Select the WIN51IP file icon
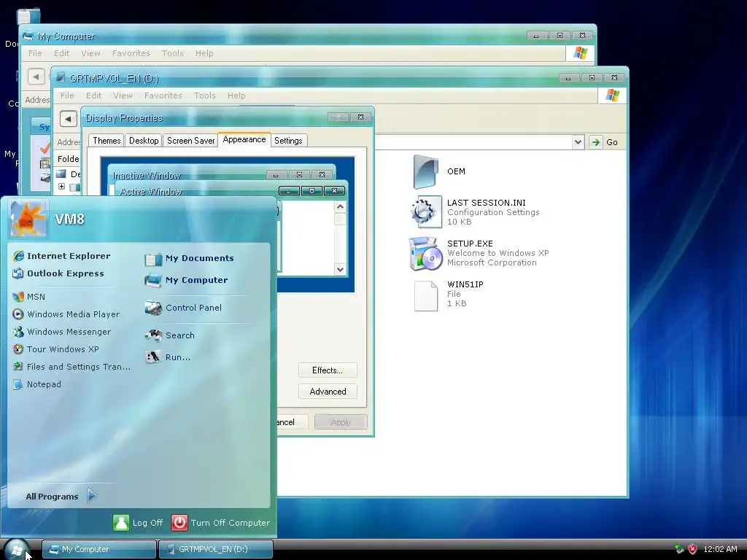The image size is (747, 560). pyautogui.click(x=425, y=295)
